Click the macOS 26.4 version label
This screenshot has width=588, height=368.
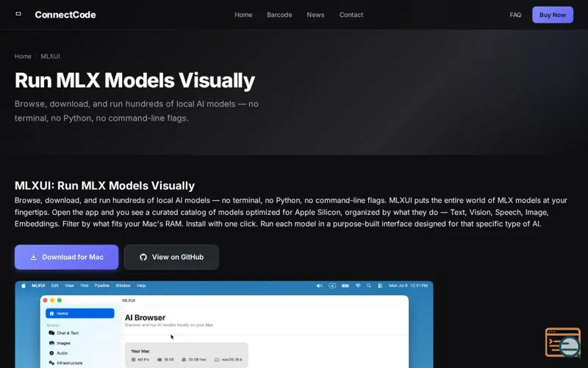(232, 360)
